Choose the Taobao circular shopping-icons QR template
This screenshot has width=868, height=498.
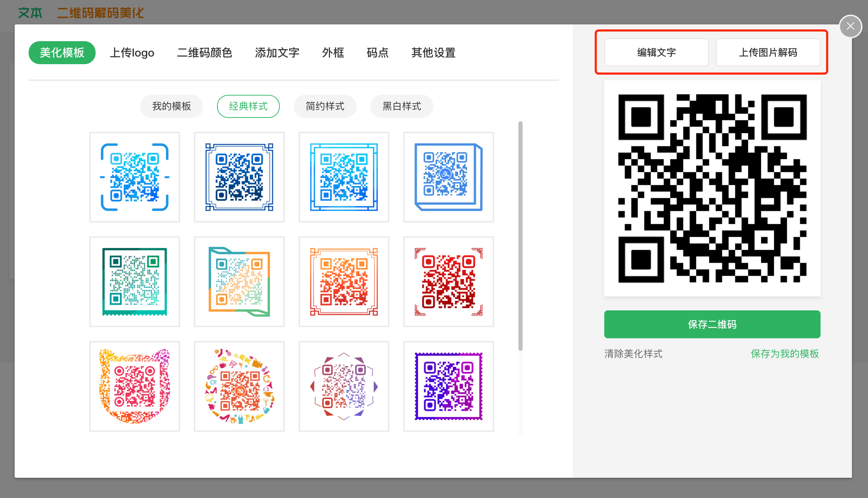tap(239, 386)
